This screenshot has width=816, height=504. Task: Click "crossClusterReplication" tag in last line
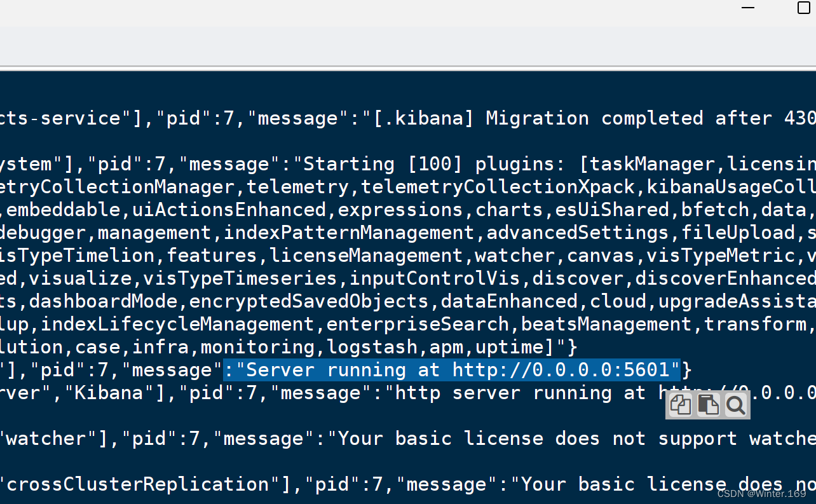click(x=138, y=484)
